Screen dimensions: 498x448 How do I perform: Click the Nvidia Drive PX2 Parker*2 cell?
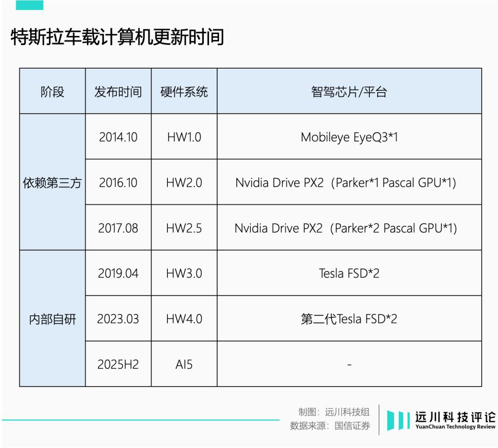350,228
